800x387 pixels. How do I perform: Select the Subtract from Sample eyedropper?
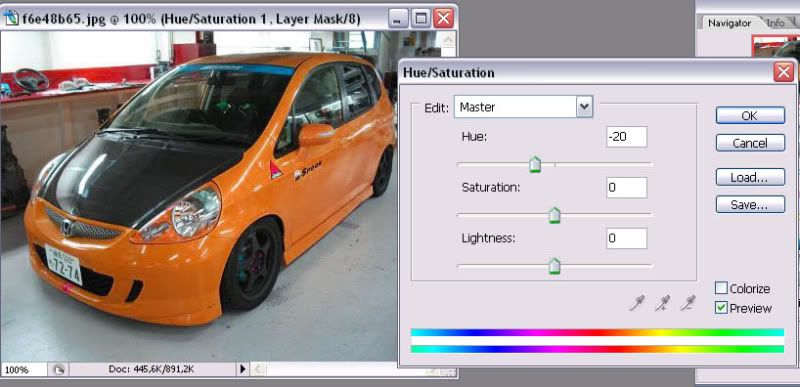pos(688,303)
